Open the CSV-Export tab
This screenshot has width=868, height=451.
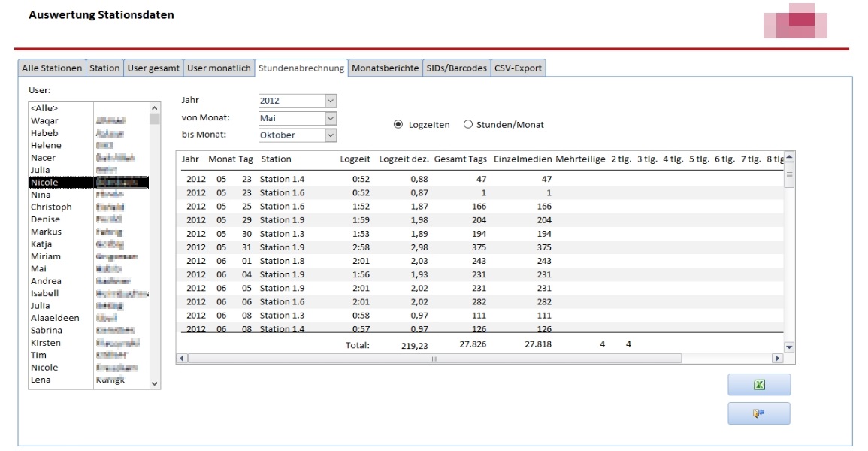click(518, 68)
